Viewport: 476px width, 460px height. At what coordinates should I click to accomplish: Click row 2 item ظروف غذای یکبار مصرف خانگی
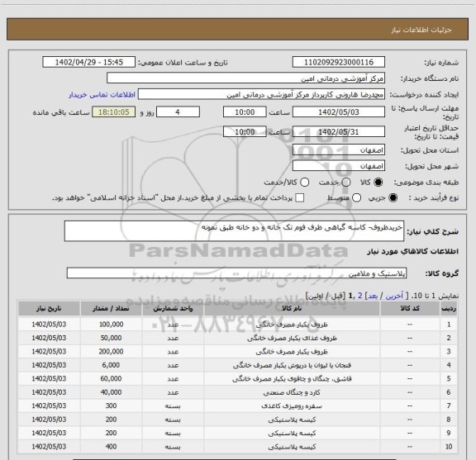tap(292, 338)
